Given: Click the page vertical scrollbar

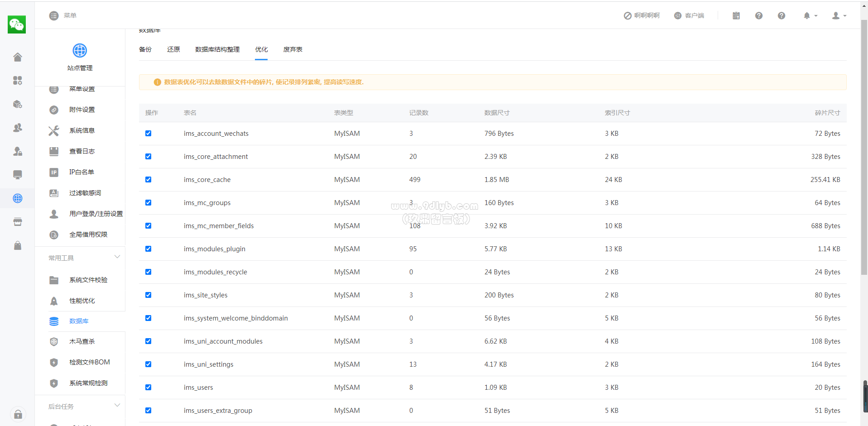Looking at the screenshot, I should [x=864, y=147].
